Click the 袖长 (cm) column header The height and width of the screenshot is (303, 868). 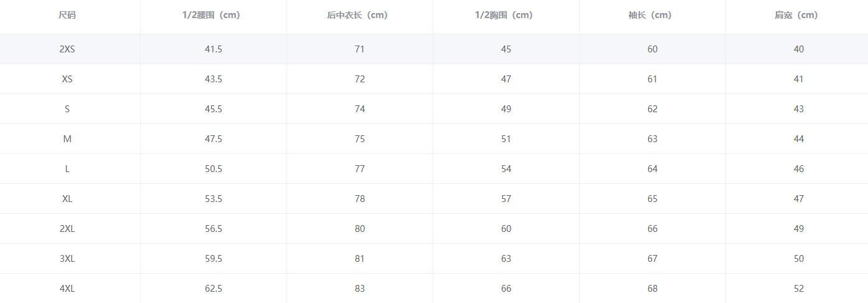pyautogui.click(x=652, y=15)
